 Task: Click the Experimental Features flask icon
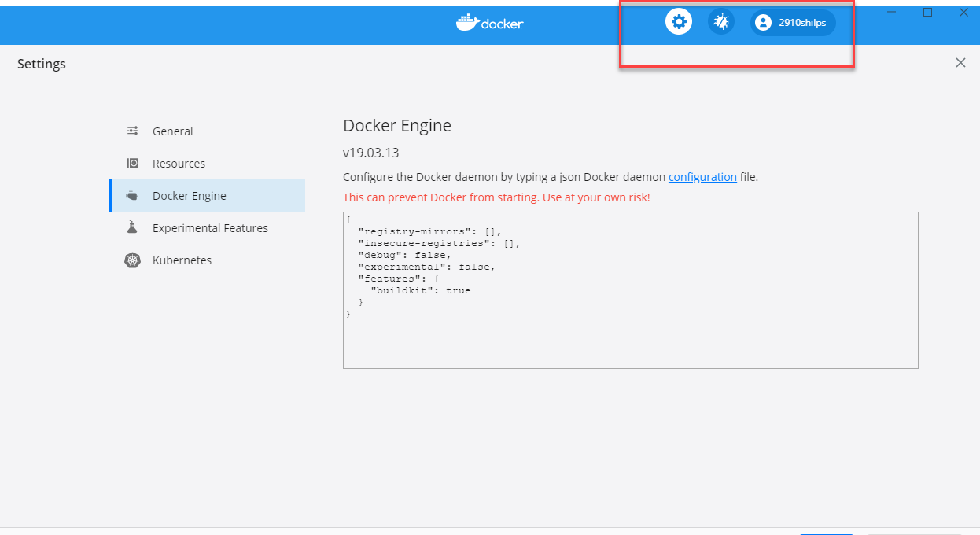(x=133, y=228)
